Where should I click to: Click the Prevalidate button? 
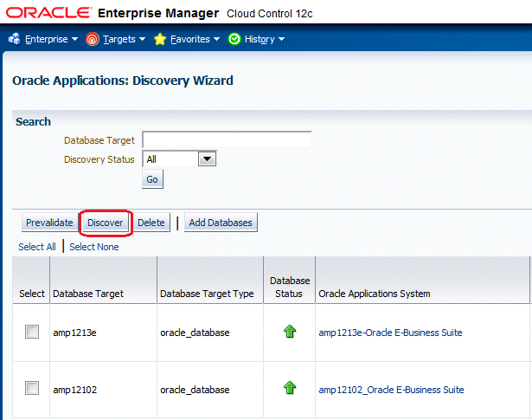[x=49, y=223]
